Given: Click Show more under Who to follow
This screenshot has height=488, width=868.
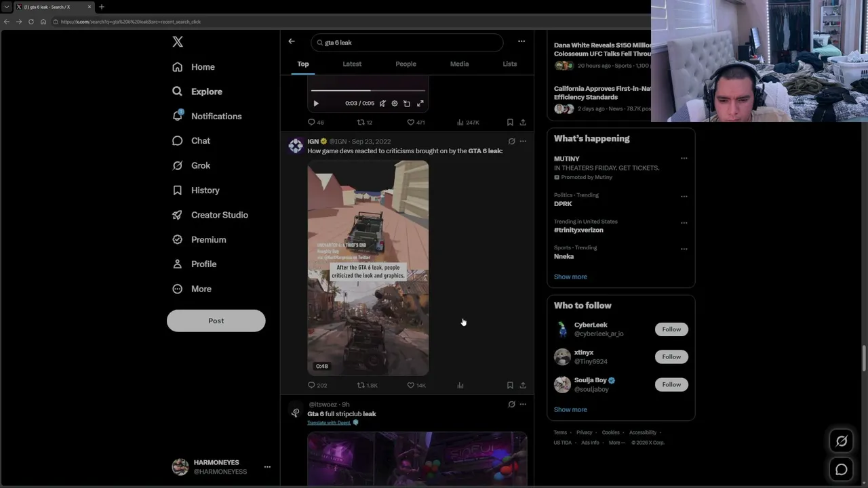Looking at the screenshot, I should click(570, 409).
